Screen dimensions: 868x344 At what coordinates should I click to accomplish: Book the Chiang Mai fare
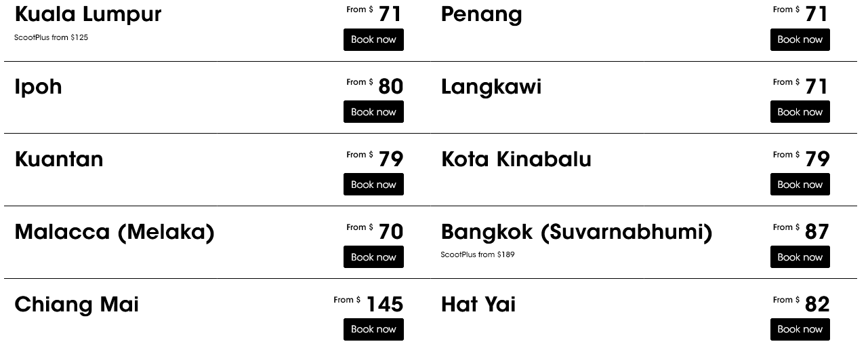coord(373,330)
